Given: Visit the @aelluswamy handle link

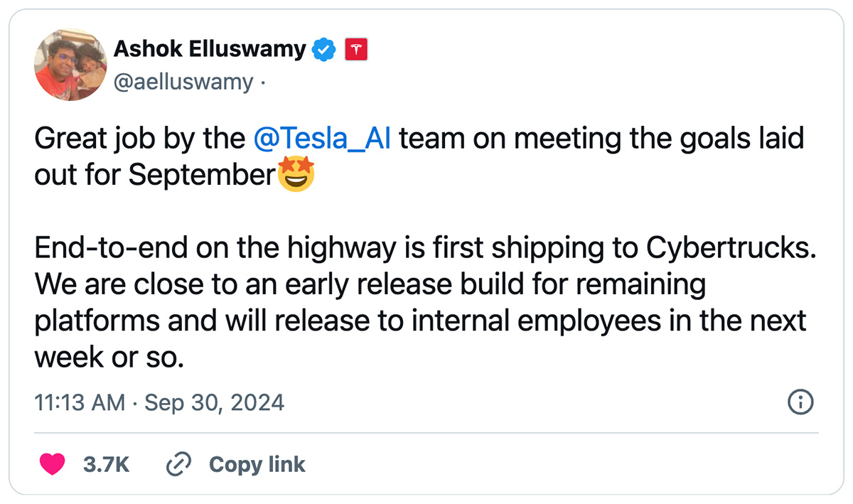Looking at the screenshot, I should pyautogui.click(x=183, y=82).
